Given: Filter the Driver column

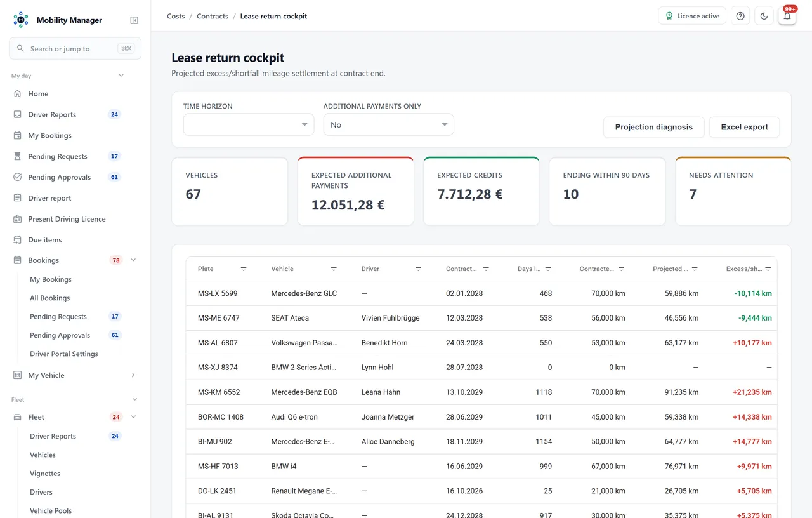Looking at the screenshot, I should click(x=418, y=269).
